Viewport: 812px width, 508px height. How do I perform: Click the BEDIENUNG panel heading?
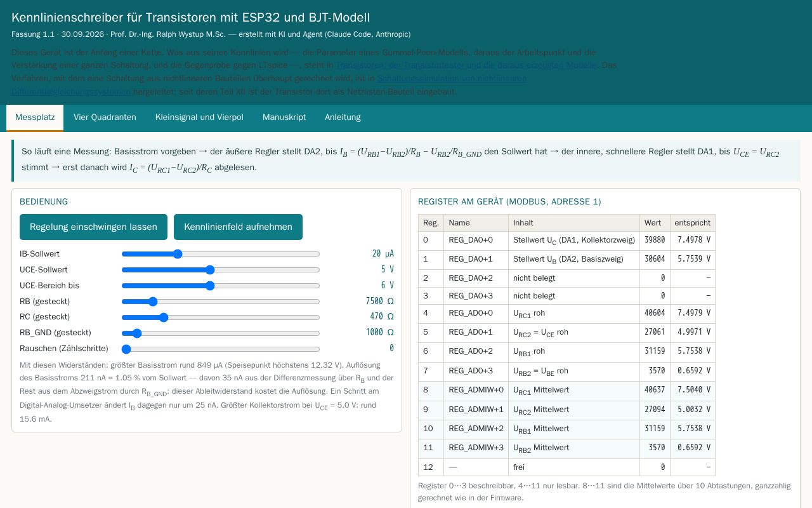coord(44,202)
